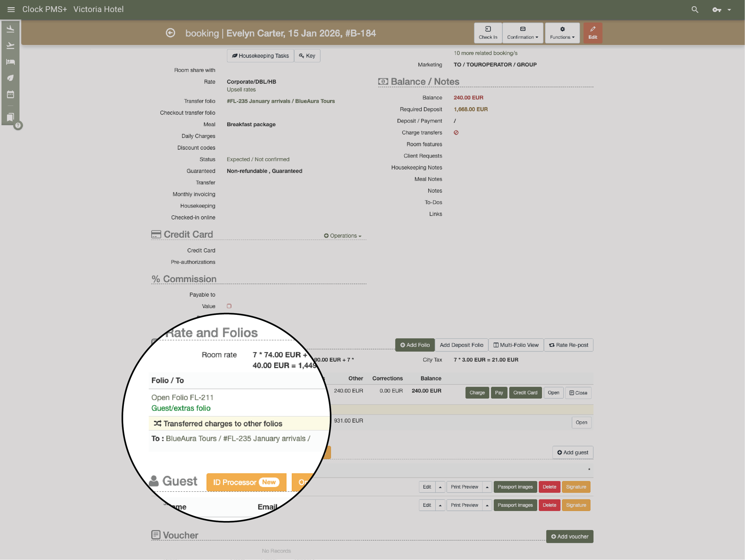Click the circled back arrow icon

[x=170, y=33]
